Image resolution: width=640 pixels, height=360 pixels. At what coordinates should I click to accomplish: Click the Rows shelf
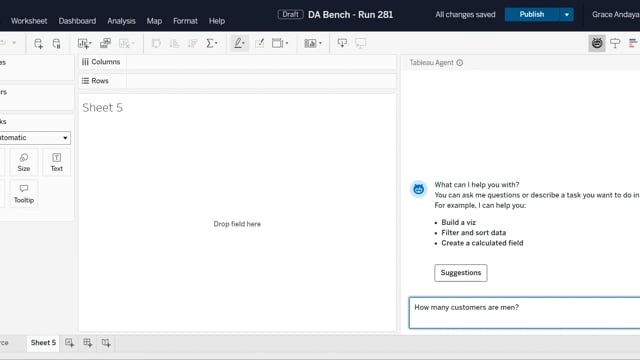click(238, 81)
